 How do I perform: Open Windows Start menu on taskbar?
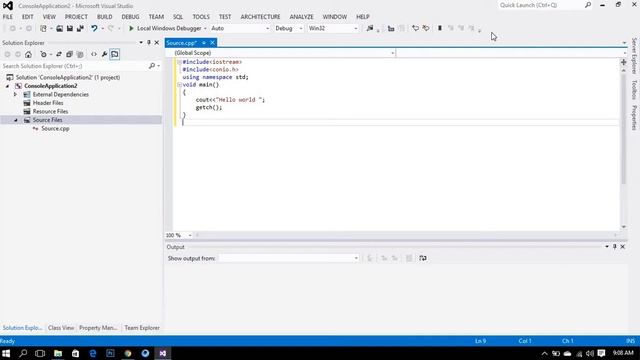pyautogui.click(x=6, y=353)
